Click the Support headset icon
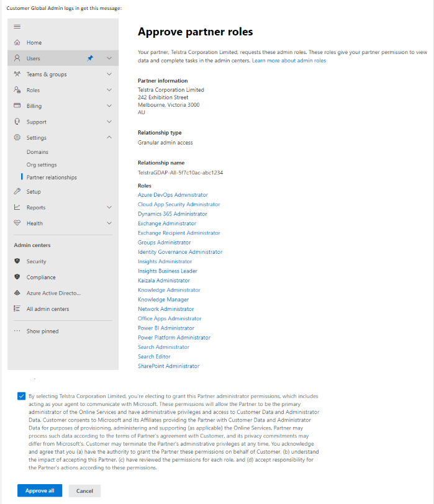Image resolution: width=434 pixels, height=504 pixels. click(17, 122)
